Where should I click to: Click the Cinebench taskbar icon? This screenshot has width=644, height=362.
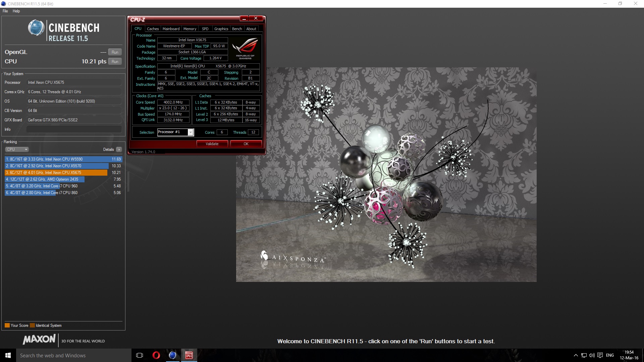coord(172,355)
